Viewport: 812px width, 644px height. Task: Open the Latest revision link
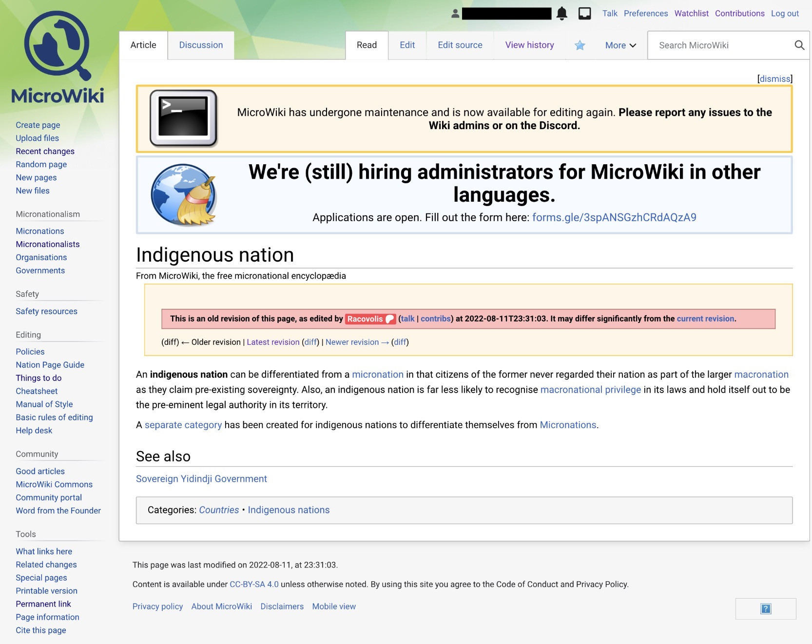tap(273, 342)
